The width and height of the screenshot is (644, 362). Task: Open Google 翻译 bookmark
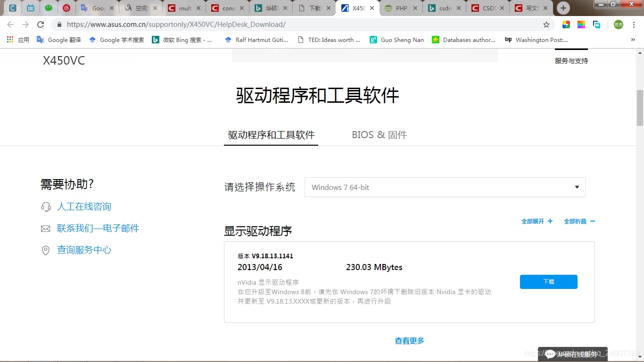point(59,40)
